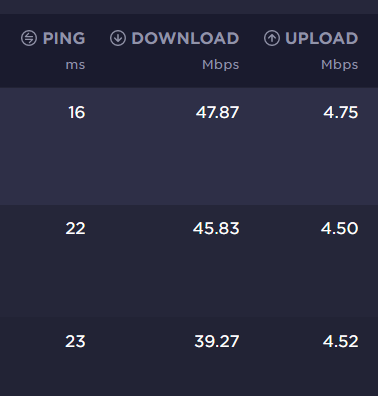This screenshot has height=396, width=378.
Task: Click the Ping latency icon
Action: [29, 38]
